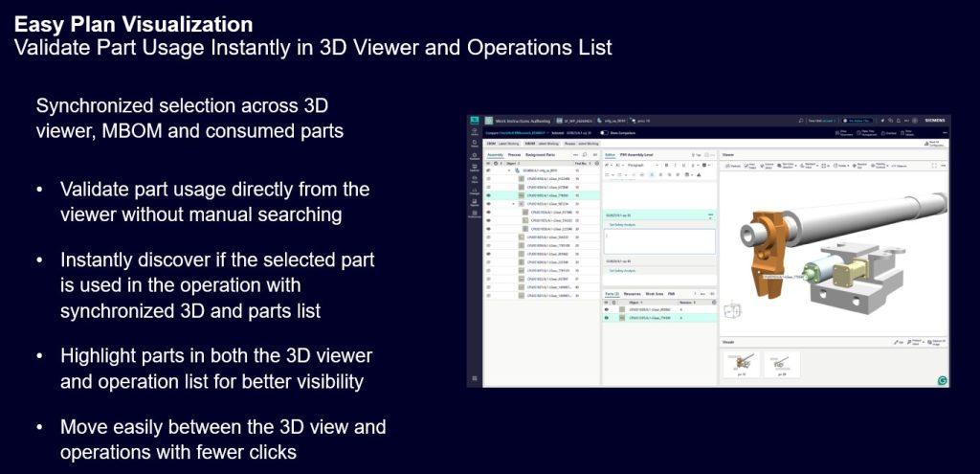Open Visibility Controls dropdown in Viewer
Viewport: 980px width, 474px height.
point(880,166)
